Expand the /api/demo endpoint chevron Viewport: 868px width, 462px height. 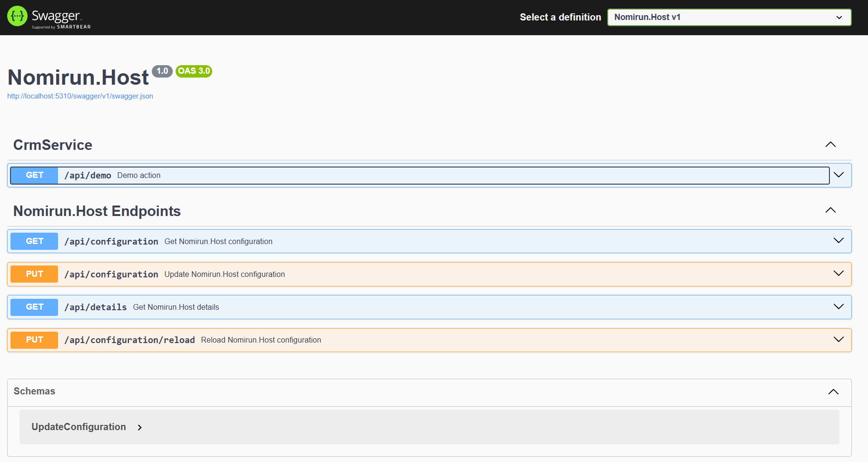tap(838, 175)
